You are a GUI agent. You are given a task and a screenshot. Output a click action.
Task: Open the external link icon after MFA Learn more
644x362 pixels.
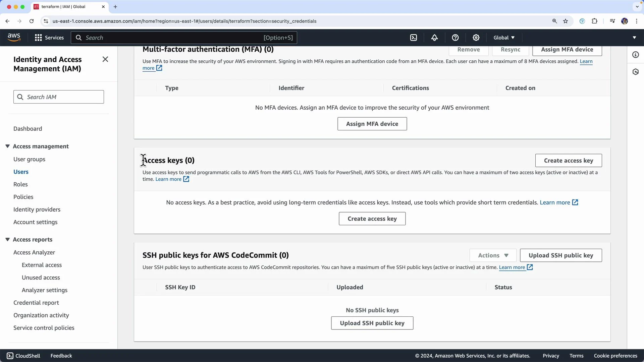click(159, 68)
